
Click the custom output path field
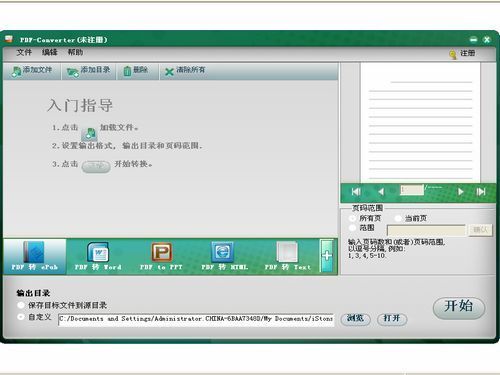click(x=196, y=319)
